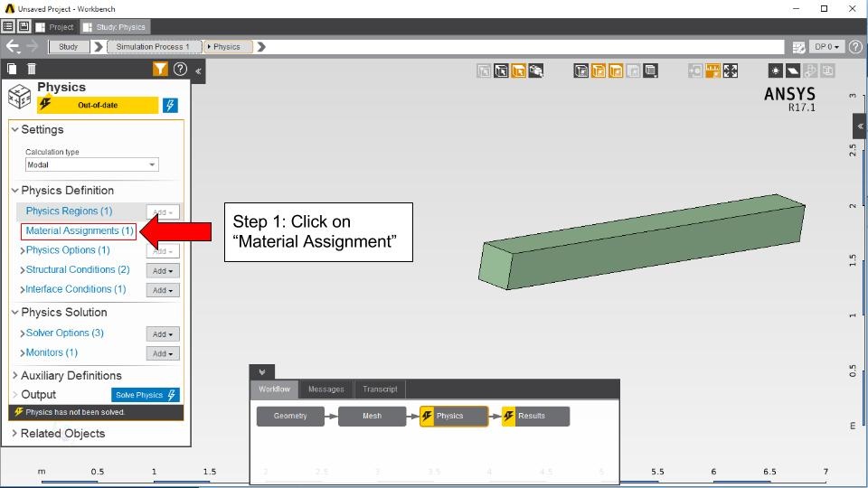
Task: Toggle second orange cube display icon
Action: (x=616, y=70)
